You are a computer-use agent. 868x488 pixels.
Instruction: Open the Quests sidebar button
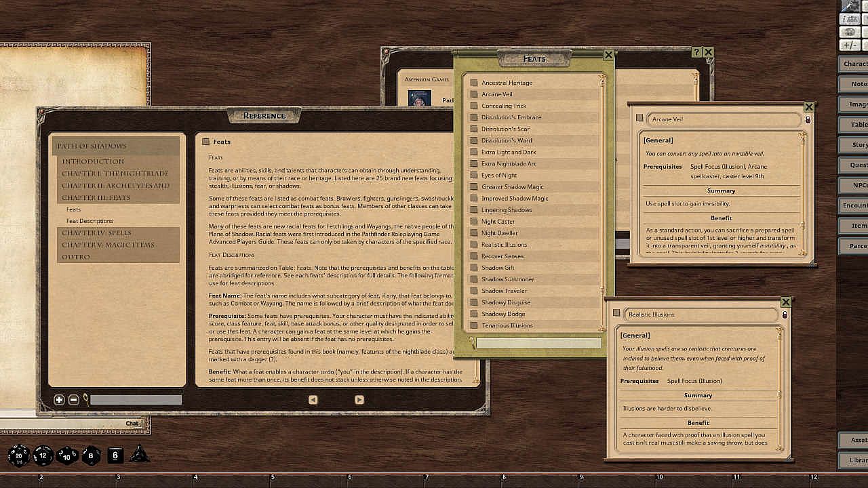853,165
